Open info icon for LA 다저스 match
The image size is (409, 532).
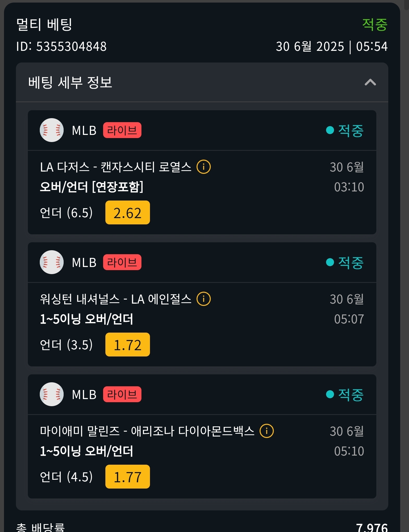point(204,167)
